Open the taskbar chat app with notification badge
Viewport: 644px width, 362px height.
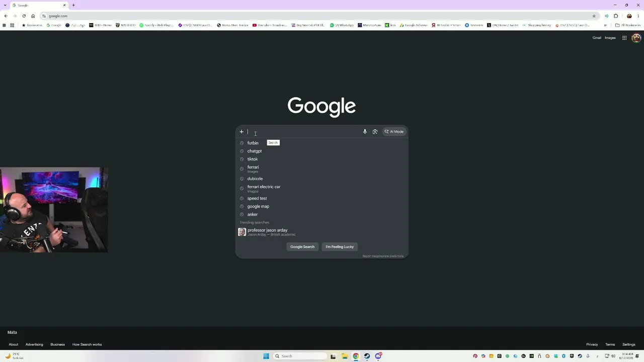[x=378, y=356]
